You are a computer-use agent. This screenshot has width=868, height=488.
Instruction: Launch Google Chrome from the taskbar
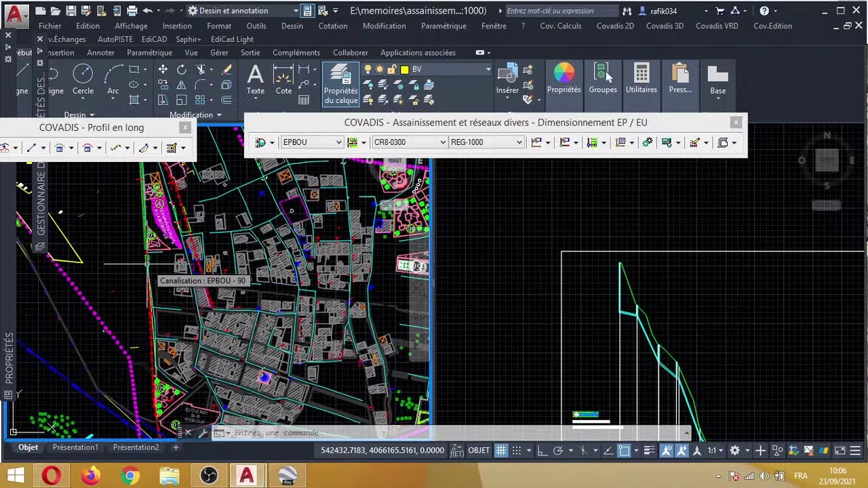point(130,476)
